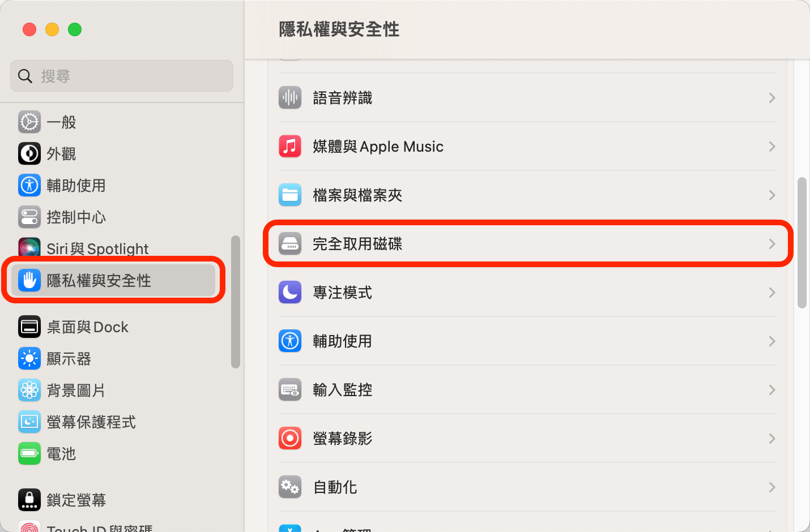Expand 媒體與 Apple Music entry

coord(771,146)
